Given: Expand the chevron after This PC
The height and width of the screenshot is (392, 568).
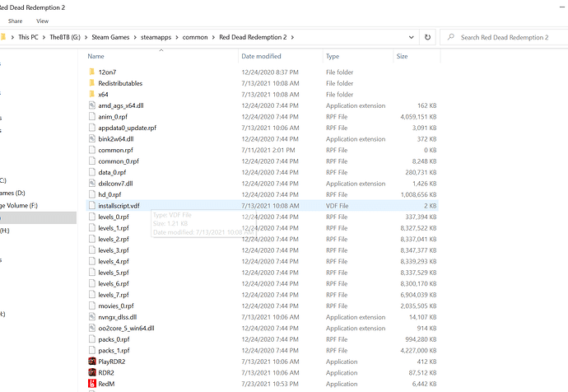Looking at the screenshot, I should [x=44, y=37].
